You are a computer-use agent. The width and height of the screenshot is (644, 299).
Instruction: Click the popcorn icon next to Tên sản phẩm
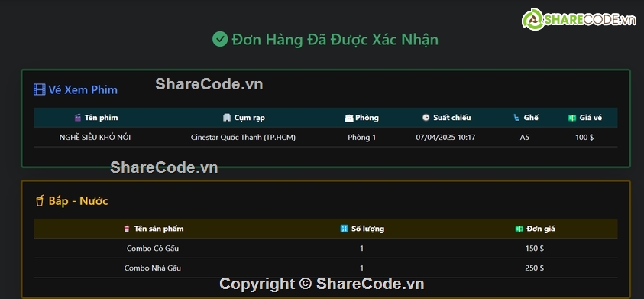click(127, 229)
